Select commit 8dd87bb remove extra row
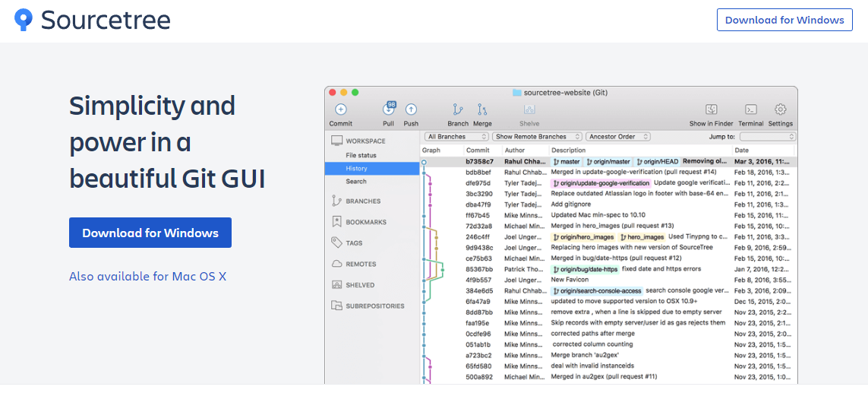 (x=609, y=312)
